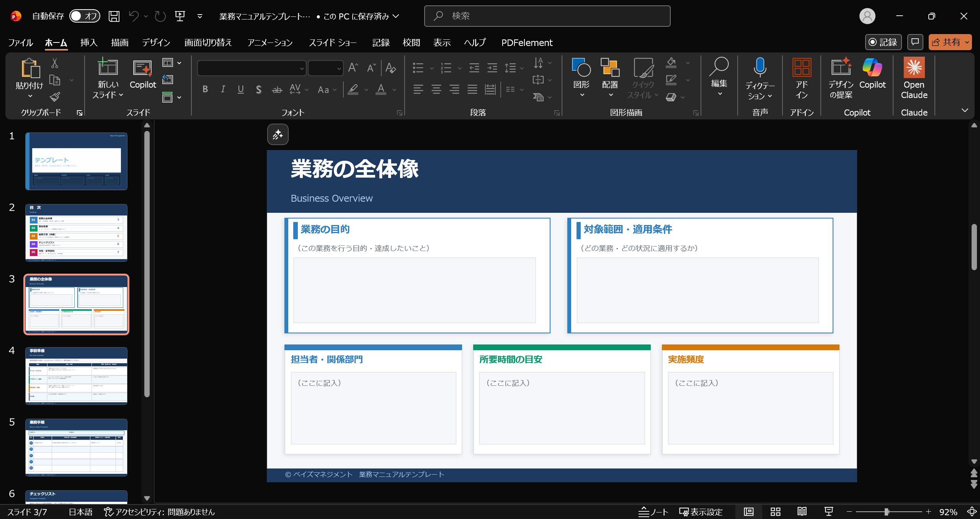The height and width of the screenshot is (519, 980).
Task: Toggle AutoSave switch on
Action: coord(85,16)
